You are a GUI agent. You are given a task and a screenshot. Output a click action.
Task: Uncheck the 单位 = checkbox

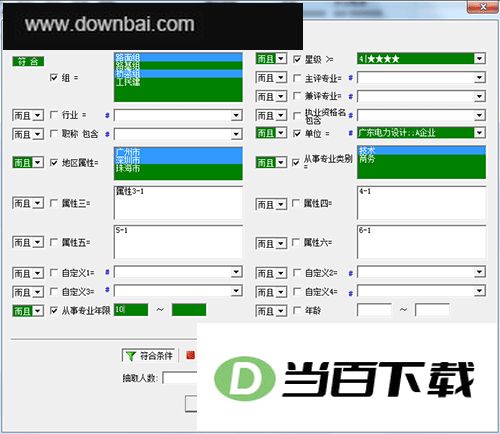click(x=297, y=133)
